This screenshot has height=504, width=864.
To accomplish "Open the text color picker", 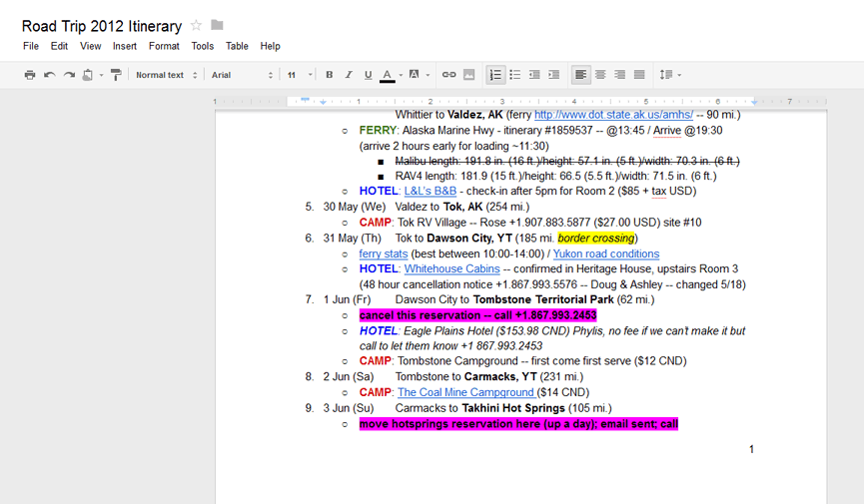I will click(x=388, y=75).
